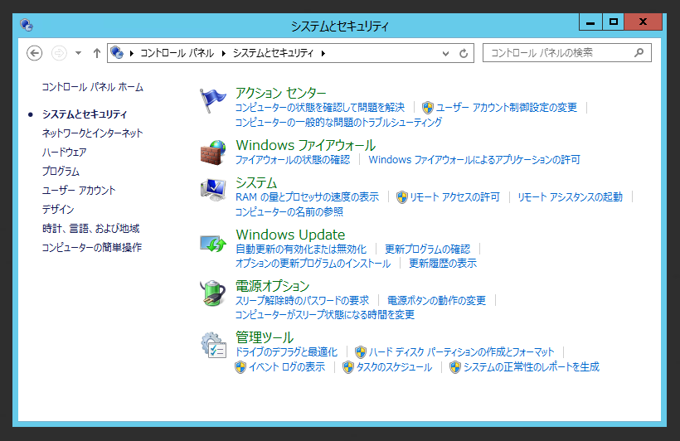Open the 管理ツール gear icon
The width and height of the screenshot is (680, 441).
pos(213,345)
